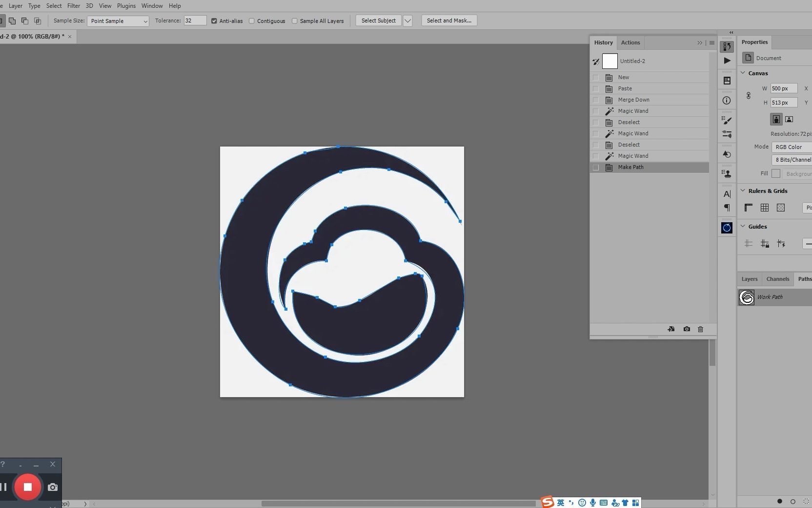Click the canvas Fill color swatch

tap(776, 173)
